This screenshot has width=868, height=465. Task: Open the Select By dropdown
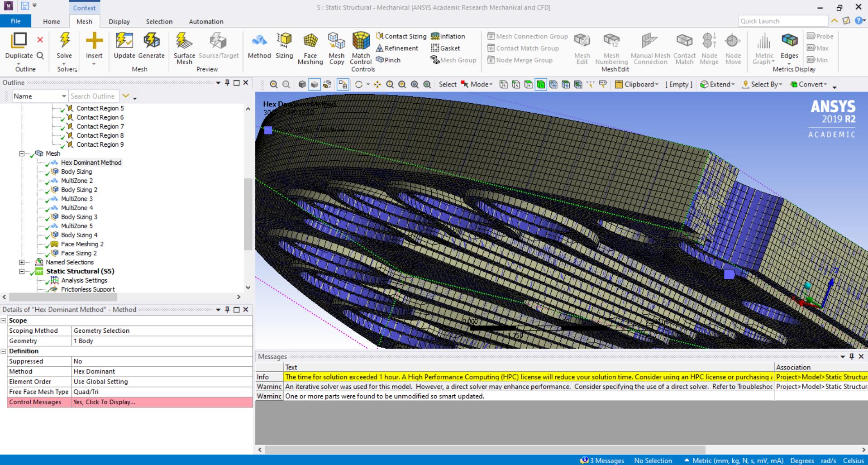[762, 84]
